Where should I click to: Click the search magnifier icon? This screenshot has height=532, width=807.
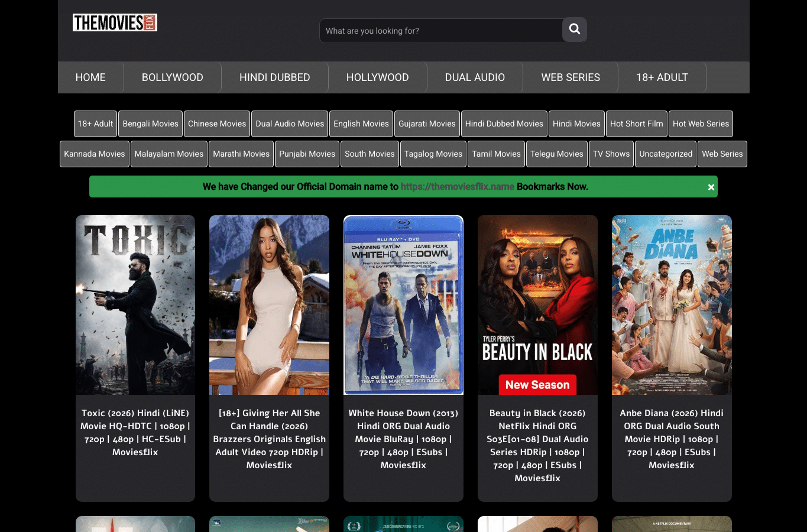pyautogui.click(x=575, y=29)
